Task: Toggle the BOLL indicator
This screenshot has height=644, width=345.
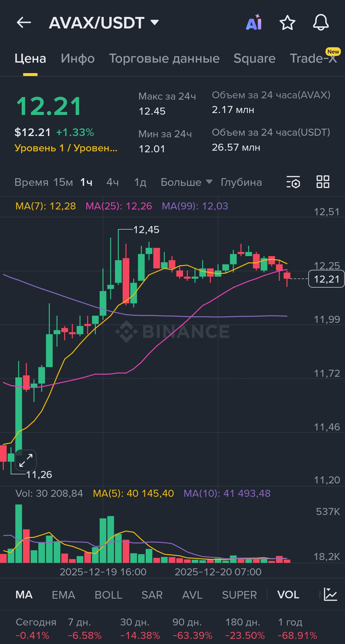Action: click(x=108, y=595)
